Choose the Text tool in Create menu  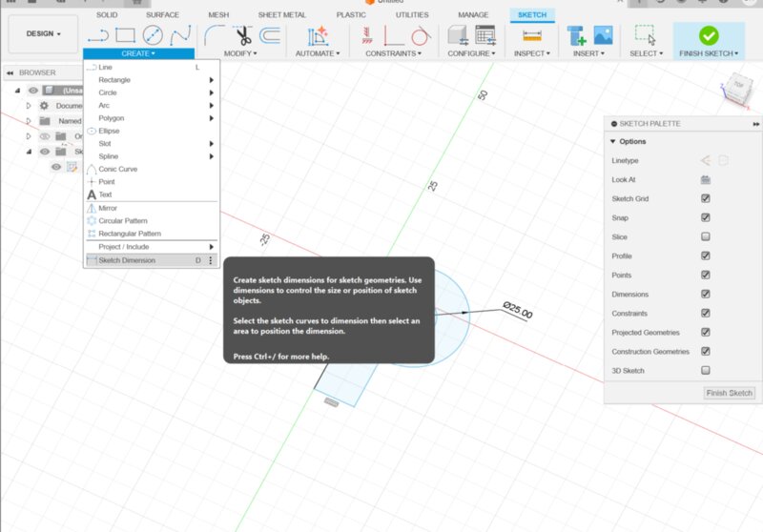[105, 194]
